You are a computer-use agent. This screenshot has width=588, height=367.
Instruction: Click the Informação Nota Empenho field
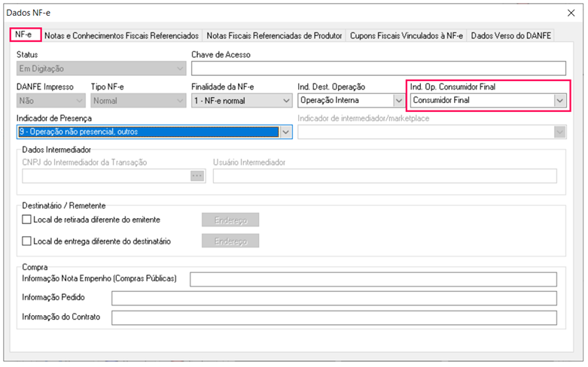(x=373, y=280)
